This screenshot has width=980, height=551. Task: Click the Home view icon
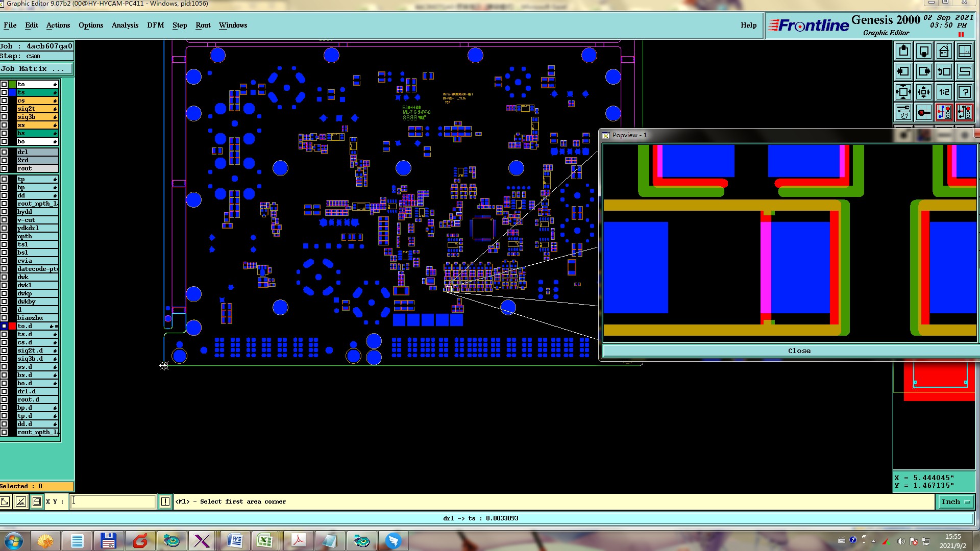click(x=944, y=51)
